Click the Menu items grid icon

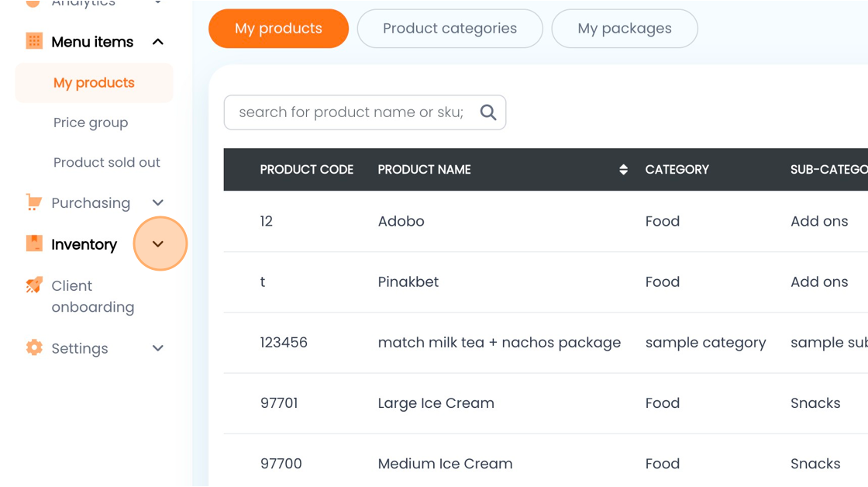(x=34, y=41)
